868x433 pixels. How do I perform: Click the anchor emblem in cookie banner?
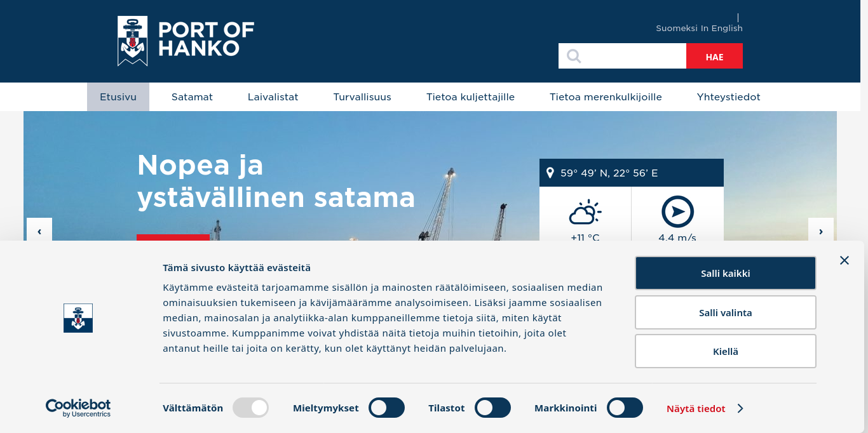point(78,318)
